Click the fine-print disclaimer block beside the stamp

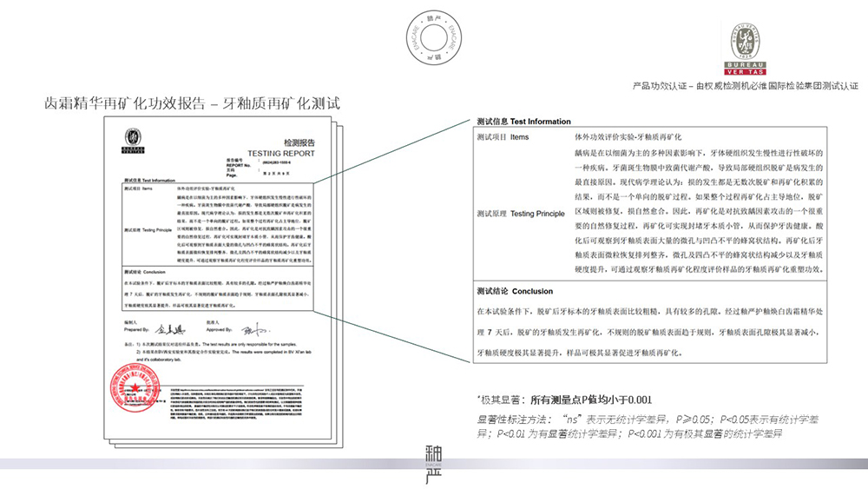[236, 403]
